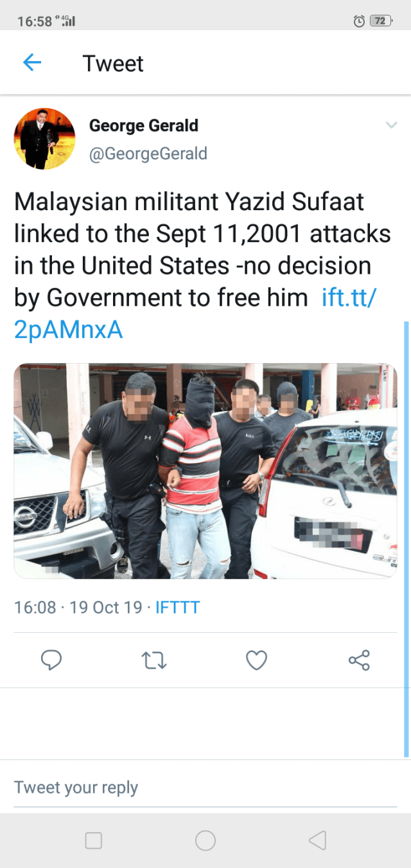Open the attached arrest photo
The image size is (411, 868).
point(205,471)
